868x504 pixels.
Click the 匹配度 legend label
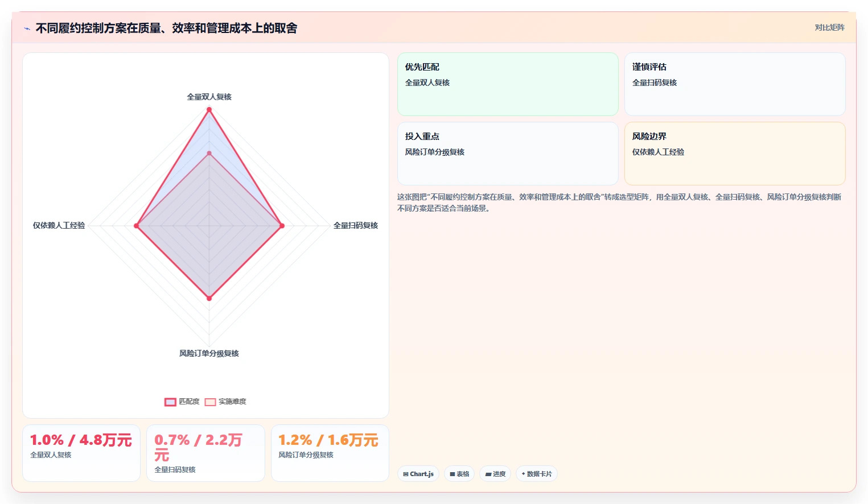pyautogui.click(x=189, y=402)
